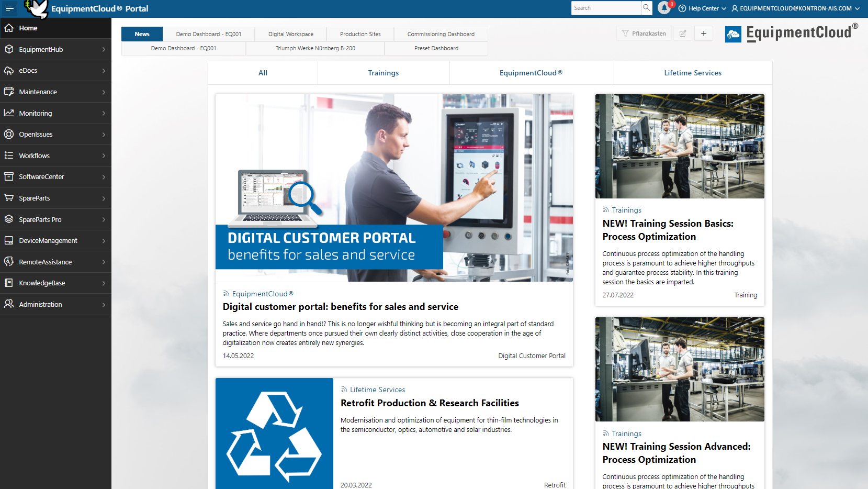Click the SpareParts Pro layers icon
The width and height of the screenshot is (868, 489).
click(9, 219)
